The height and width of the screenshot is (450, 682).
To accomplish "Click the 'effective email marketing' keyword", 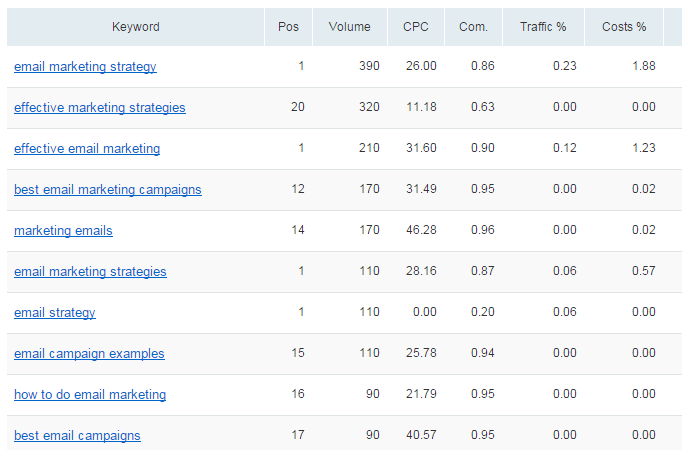I will pos(87,148).
